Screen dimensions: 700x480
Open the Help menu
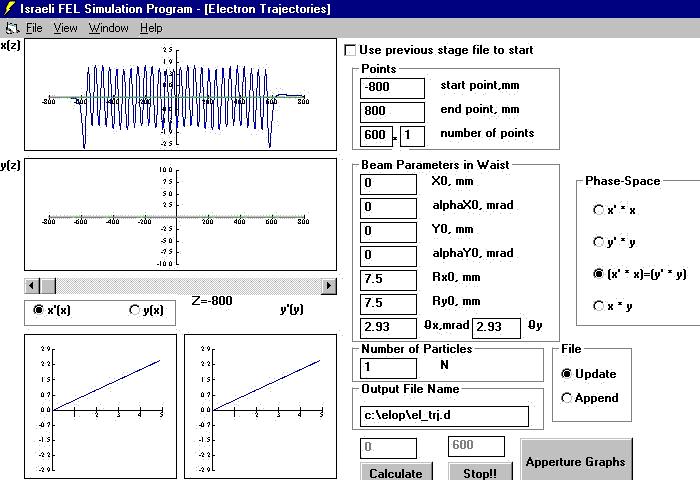point(151,28)
